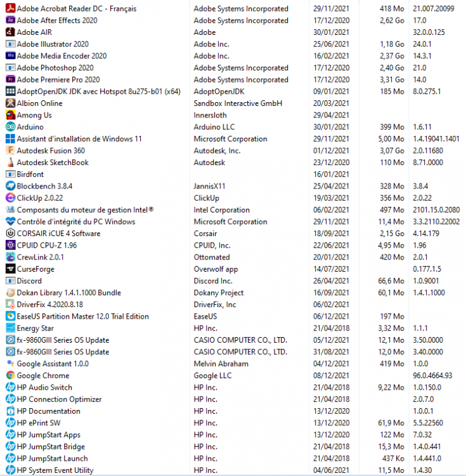Click the Windows 11 installation assistant icon
This screenshot has height=476, width=466.
(x=10, y=138)
